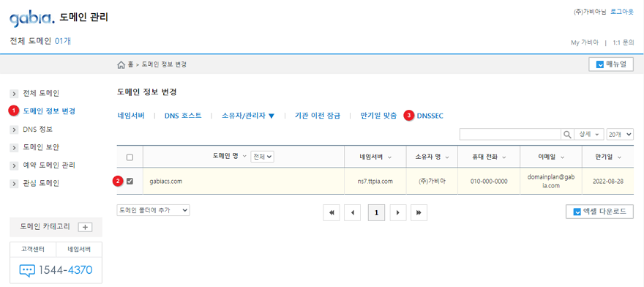
Task: Expand the 소유자/관리자 menu
Action: point(247,116)
